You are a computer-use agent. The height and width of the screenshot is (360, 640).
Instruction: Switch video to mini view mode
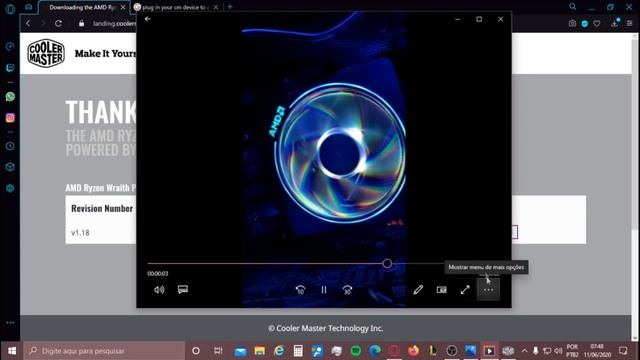point(442,290)
